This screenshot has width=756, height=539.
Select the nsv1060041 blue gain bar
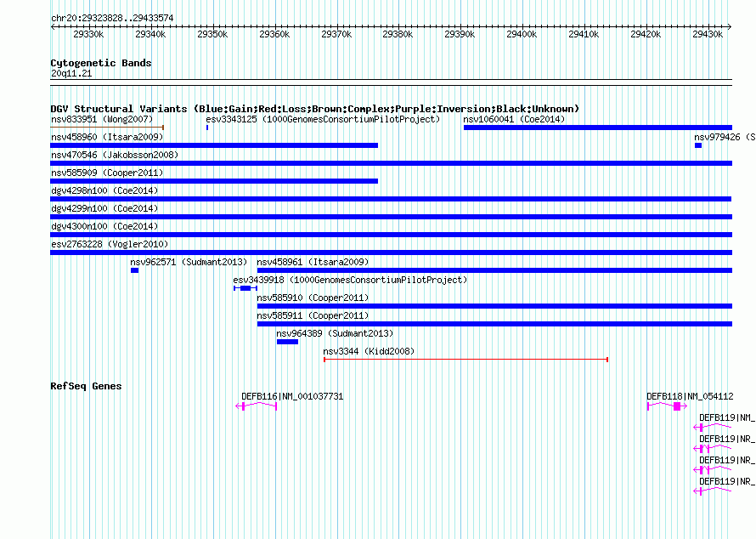click(x=598, y=128)
